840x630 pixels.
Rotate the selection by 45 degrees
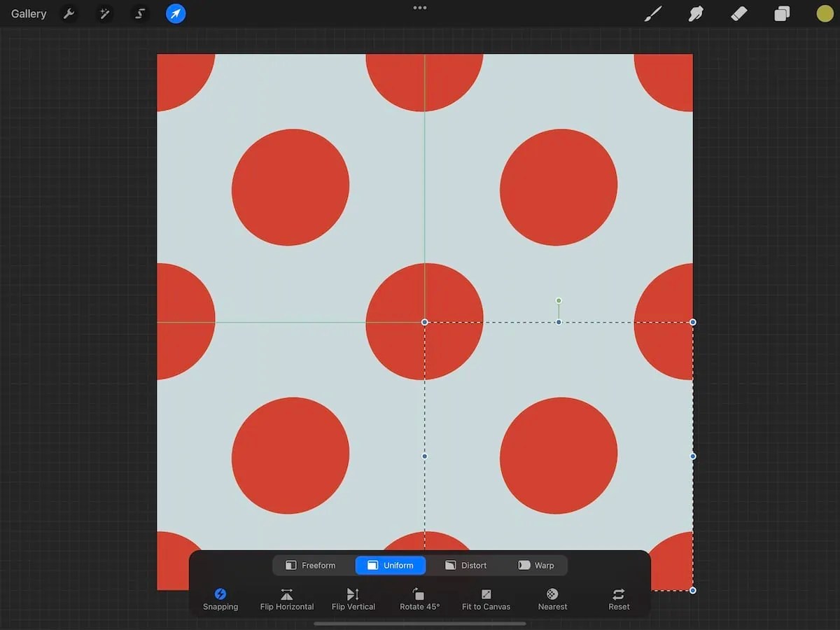coord(419,598)
